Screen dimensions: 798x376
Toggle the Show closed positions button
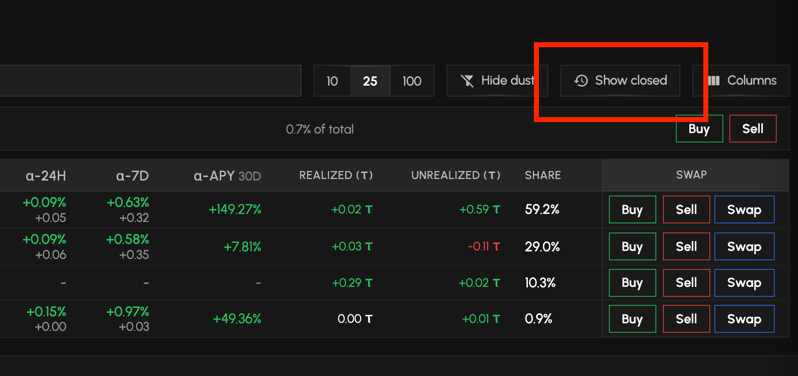coord(620,80)
